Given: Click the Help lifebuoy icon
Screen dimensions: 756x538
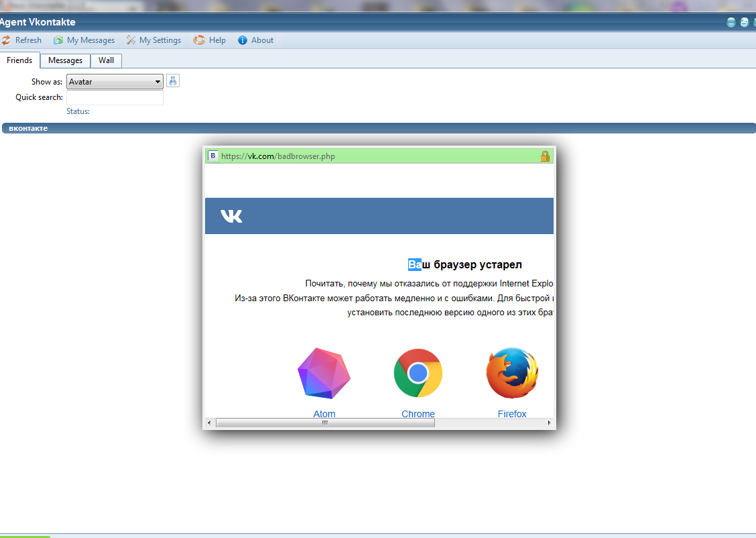Looking at the screenshot, I should click(199, 40).
